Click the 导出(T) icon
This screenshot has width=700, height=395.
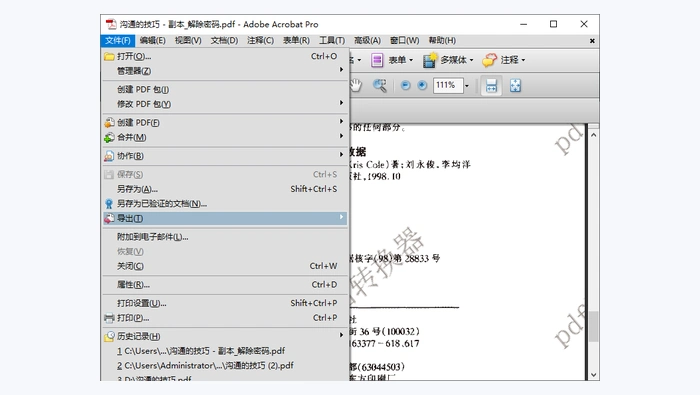point(109,218)
